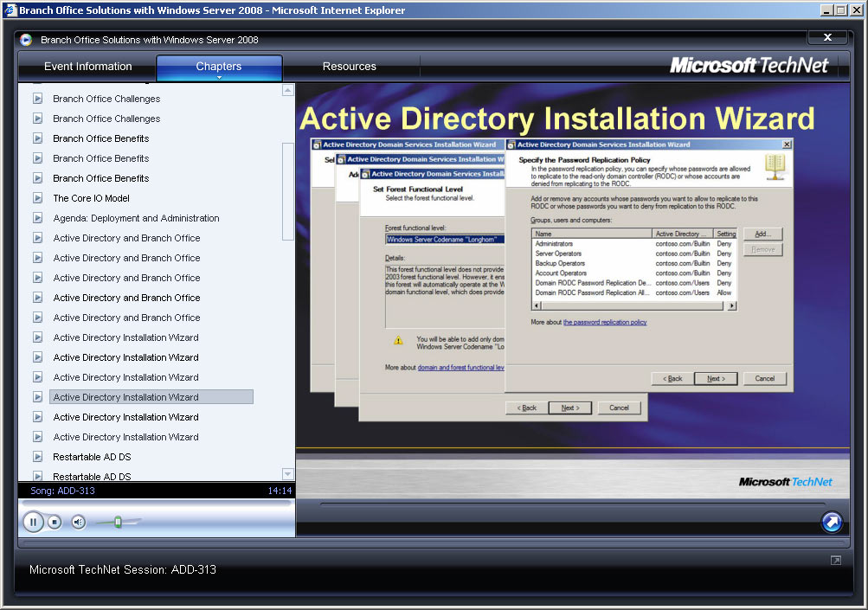This screenshot has height=610, width=868.
Task: Pause the video playback
Action: (33, 522)
